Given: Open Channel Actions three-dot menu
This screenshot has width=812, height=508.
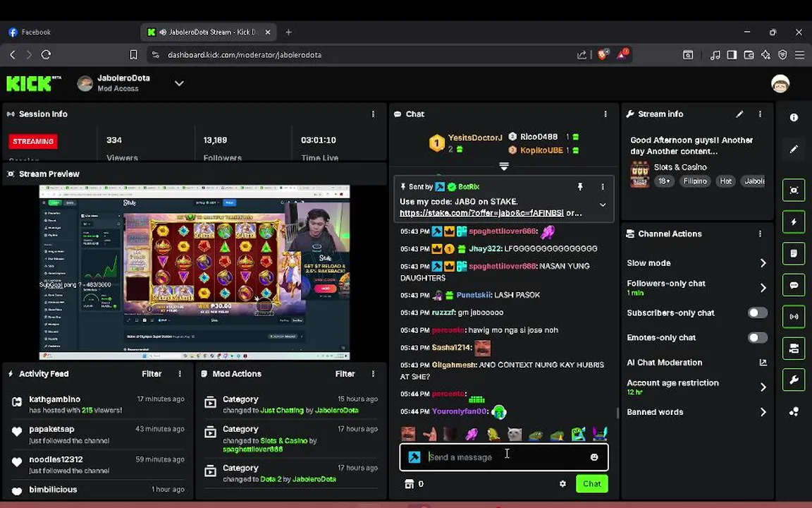Looking at the screenshot, I should coord(760,234).
